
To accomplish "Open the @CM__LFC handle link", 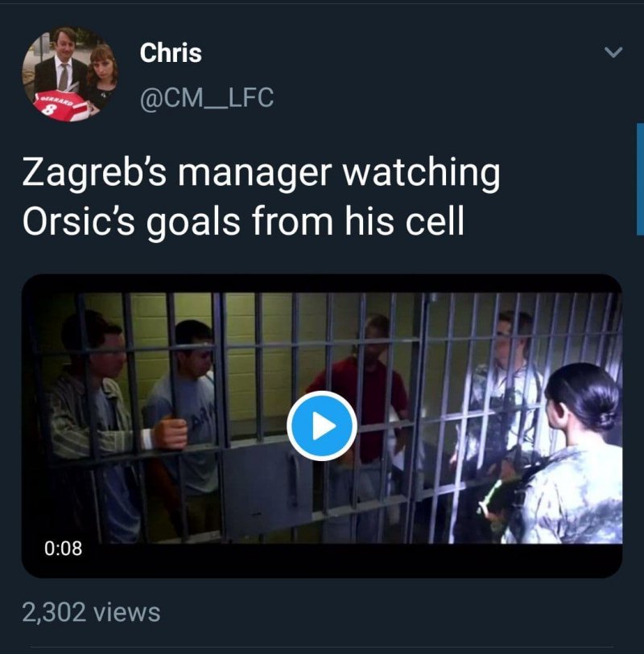I will click(207, 98).
